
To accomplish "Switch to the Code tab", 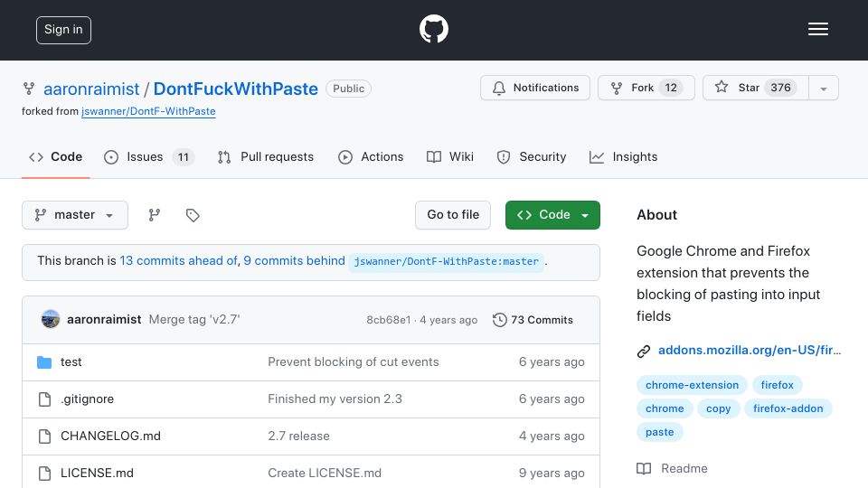I will (x=55, y=157).
